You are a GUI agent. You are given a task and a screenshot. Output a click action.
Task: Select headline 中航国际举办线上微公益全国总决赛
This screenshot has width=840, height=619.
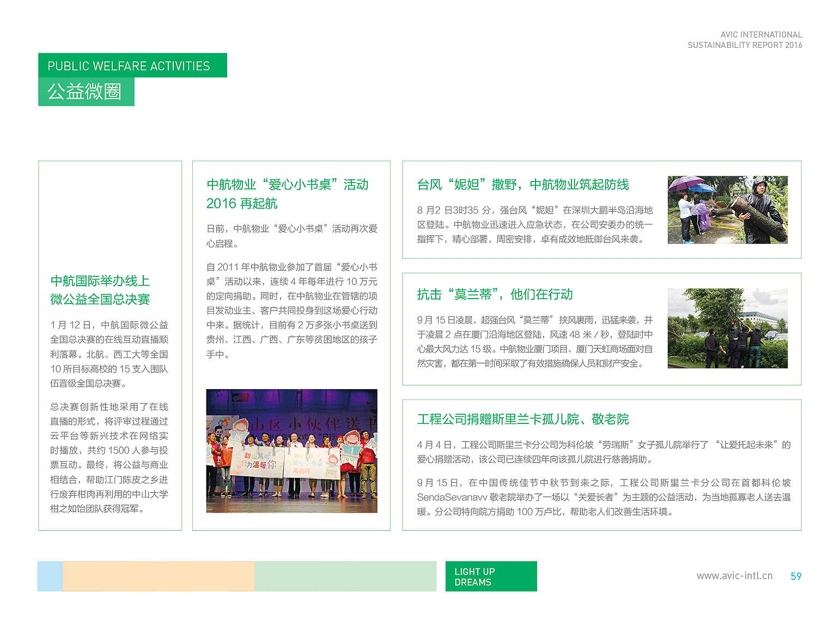100,290
